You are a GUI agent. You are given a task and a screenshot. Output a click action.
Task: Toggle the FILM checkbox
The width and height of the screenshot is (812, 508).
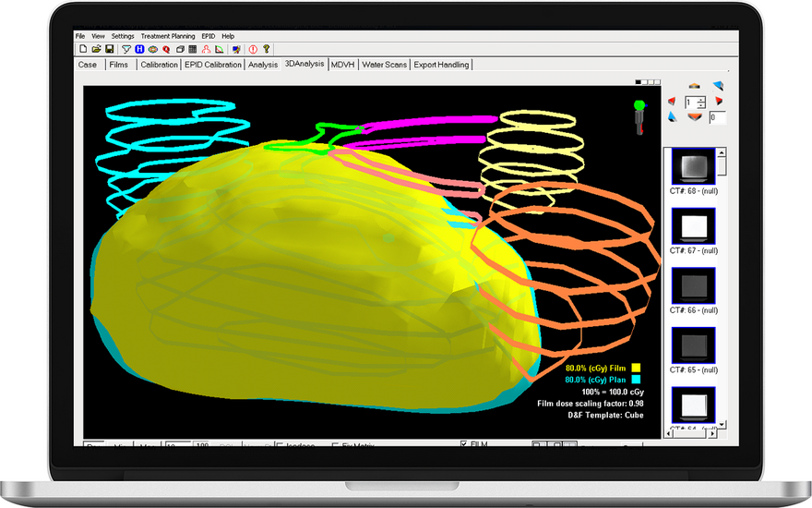tap(464, 444)
